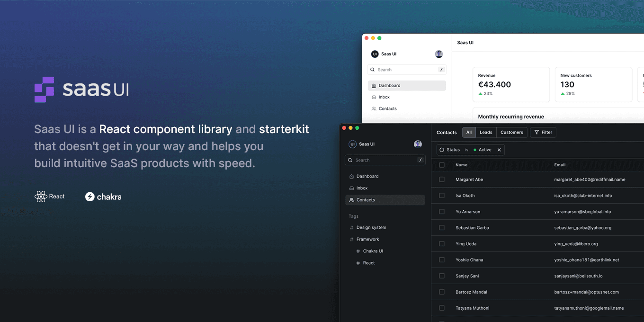Switch to the Leads tab
Viewport: 644px width, 322px height.
[x=486, y=132]
